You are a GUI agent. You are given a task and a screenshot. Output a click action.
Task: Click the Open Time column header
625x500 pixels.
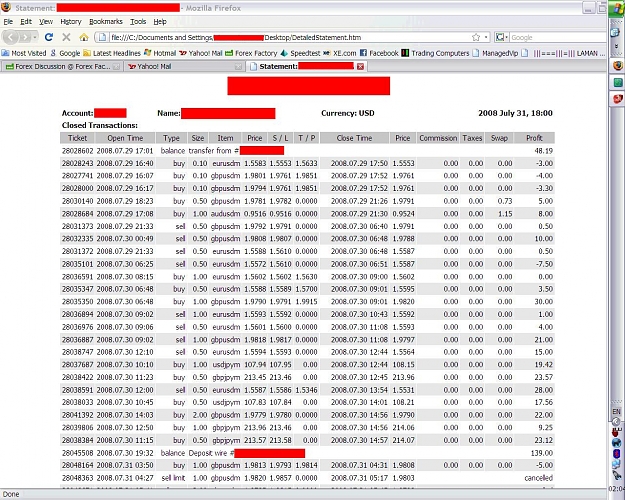[125, 138]
